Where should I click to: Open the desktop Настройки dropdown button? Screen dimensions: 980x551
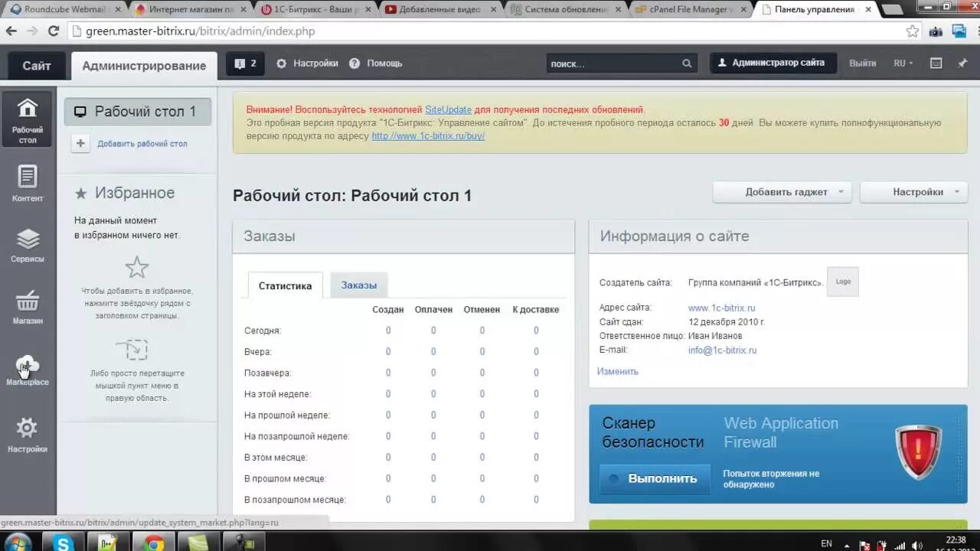pyautogui.click(x=913, y=192)
